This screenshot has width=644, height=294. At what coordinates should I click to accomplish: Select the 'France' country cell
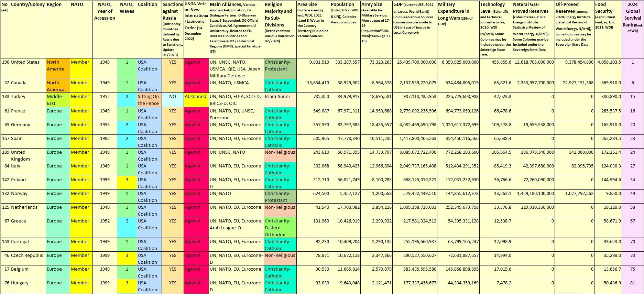pos(28,114)
